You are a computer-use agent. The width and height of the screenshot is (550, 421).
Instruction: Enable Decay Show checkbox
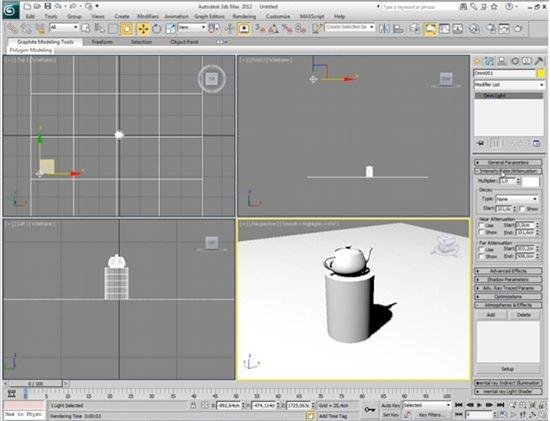[x=522, y=209]
